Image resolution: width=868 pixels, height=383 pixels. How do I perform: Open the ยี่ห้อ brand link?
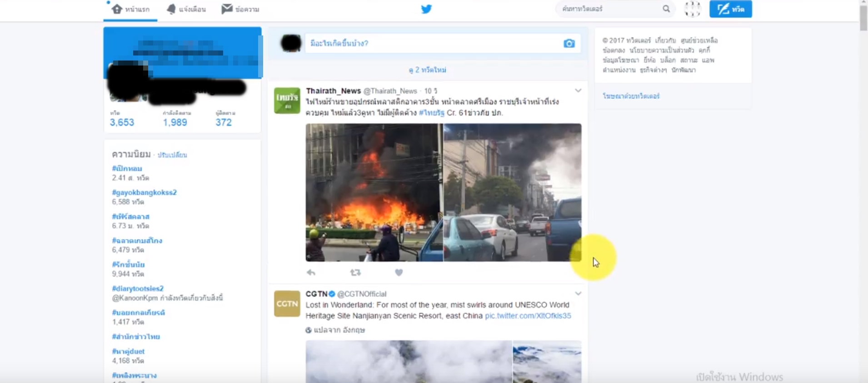(649, 60)
